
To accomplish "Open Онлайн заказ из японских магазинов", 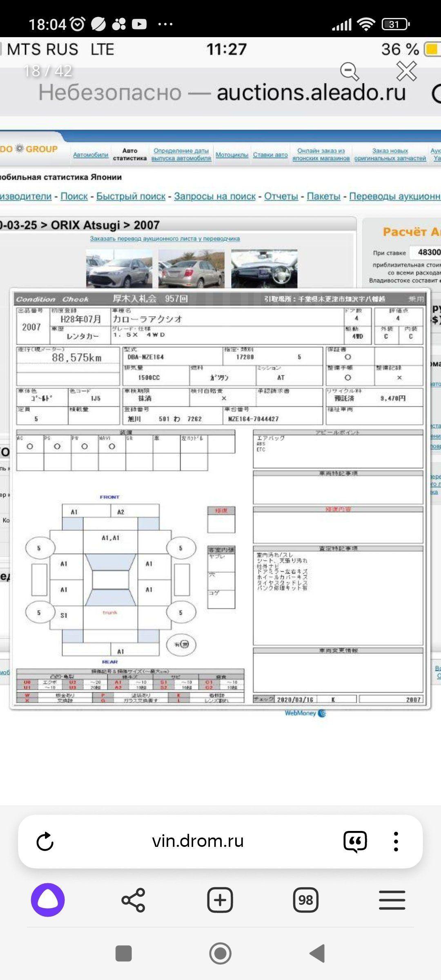I will pyautogui.click(x=321, y=154).
